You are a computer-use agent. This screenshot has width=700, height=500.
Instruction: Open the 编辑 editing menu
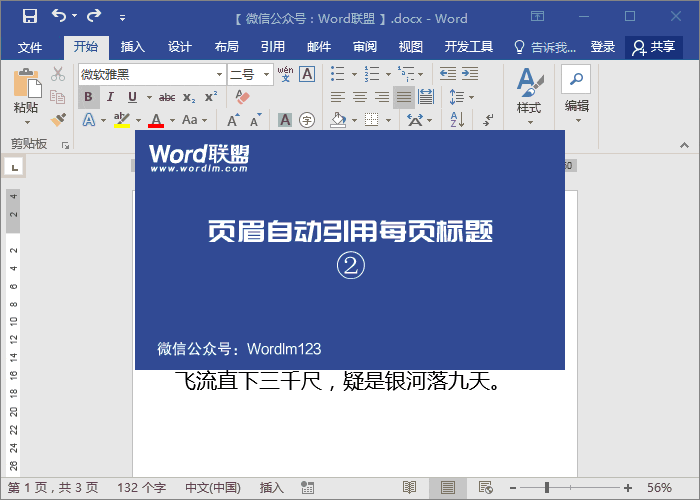pyautogui.click(x=576, y=94)
